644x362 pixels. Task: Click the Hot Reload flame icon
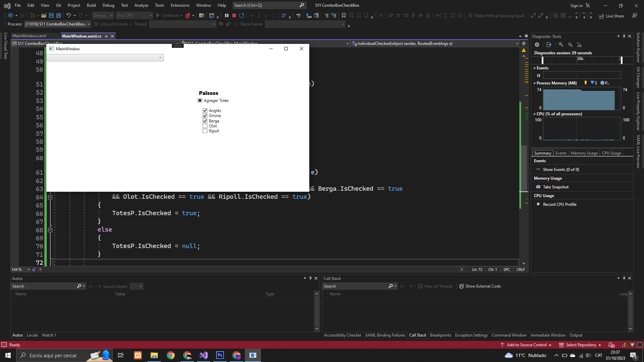coord(188,15)
